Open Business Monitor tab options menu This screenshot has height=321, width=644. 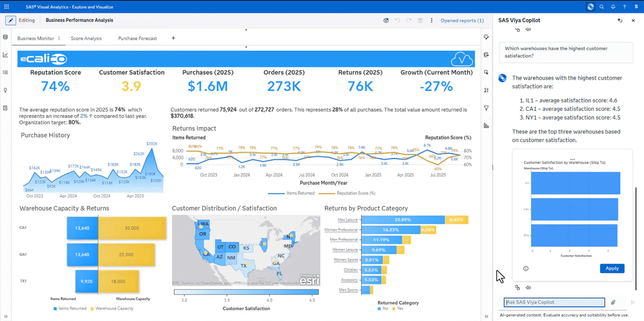59,38
